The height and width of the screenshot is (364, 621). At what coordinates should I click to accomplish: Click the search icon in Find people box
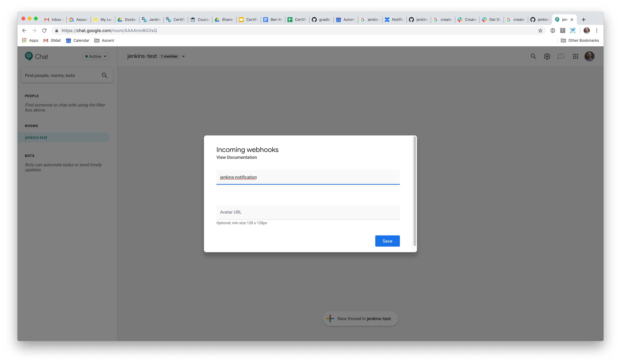pos(104,75)
